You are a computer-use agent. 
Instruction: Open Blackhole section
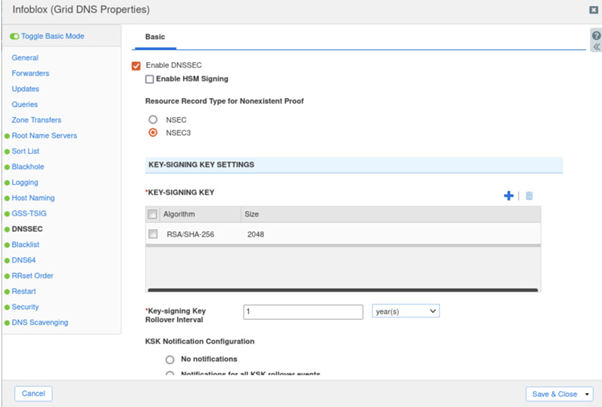click(28, 167)
